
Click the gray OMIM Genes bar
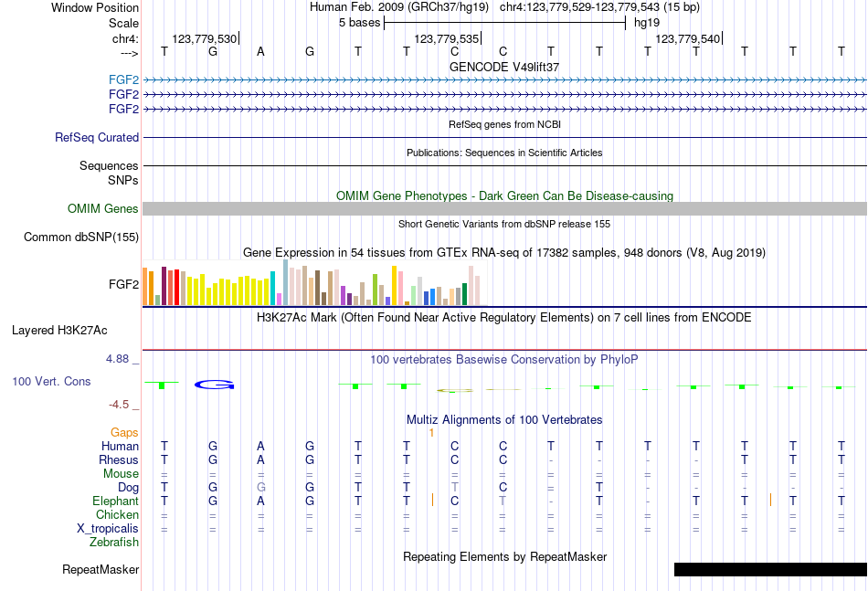pos(504,208)
